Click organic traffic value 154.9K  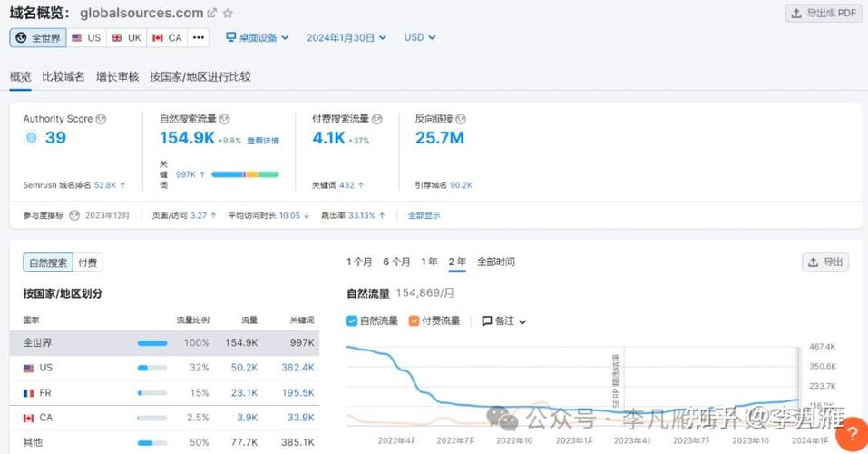coord(187,138)
